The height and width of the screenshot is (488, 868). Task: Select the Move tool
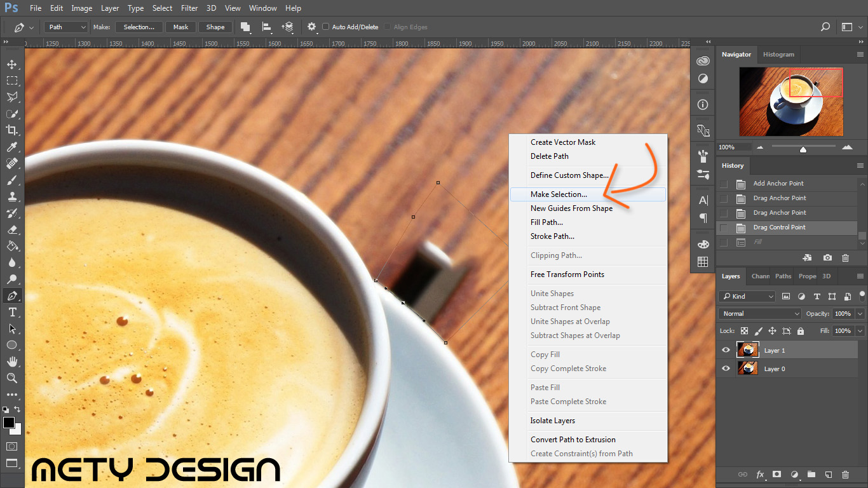tap(11, 64)
